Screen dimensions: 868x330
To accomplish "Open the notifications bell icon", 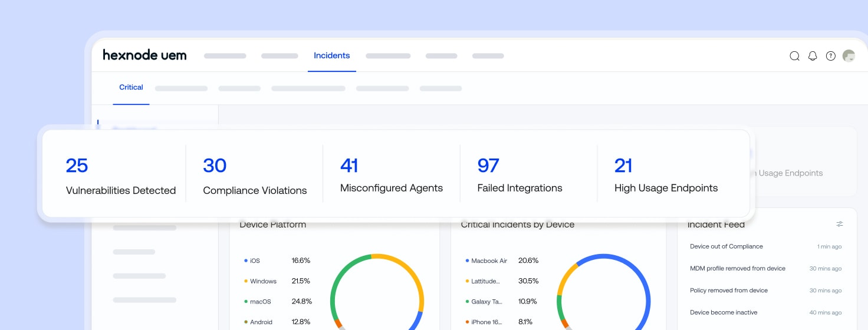I will point(813,56).
